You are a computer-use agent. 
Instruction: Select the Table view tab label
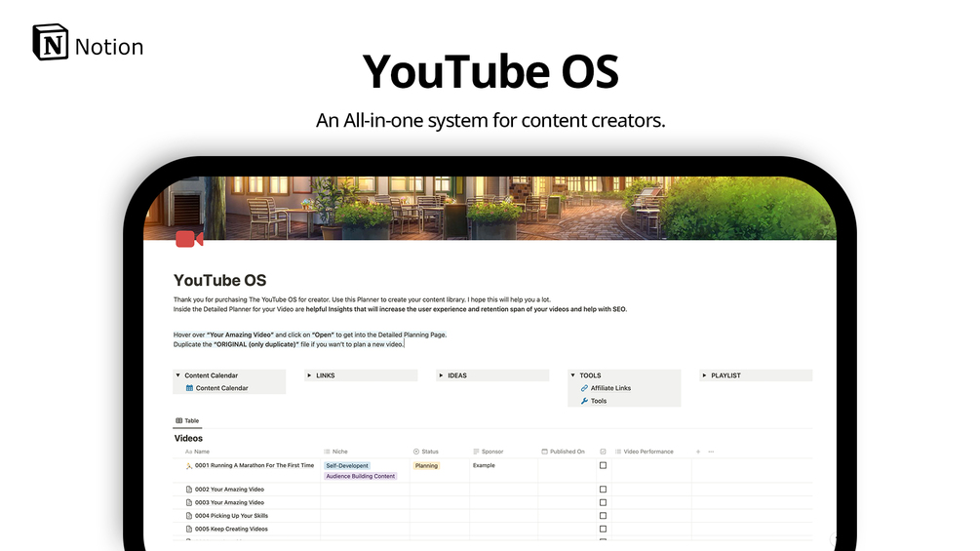pyautogui.click(x=192, y=421)
